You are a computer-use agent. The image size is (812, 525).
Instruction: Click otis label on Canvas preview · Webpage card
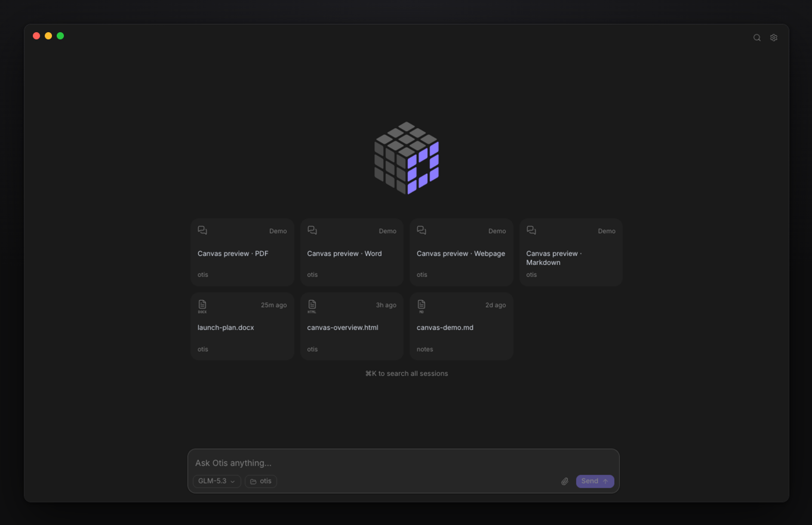tap(422, 274)
